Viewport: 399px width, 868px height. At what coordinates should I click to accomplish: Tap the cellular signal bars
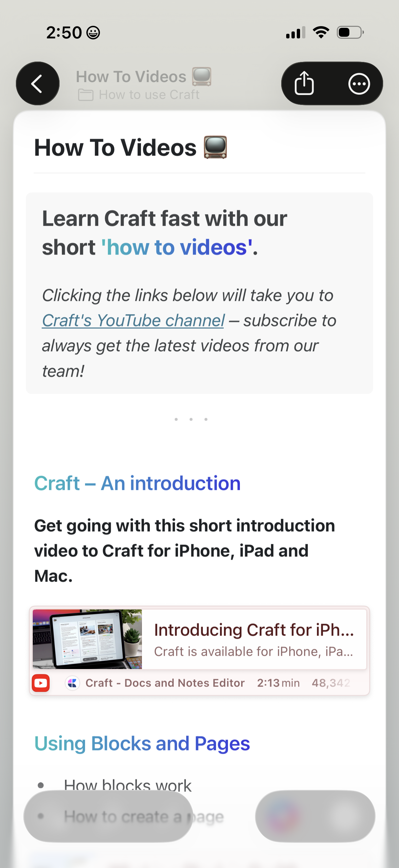coord(295,32)
